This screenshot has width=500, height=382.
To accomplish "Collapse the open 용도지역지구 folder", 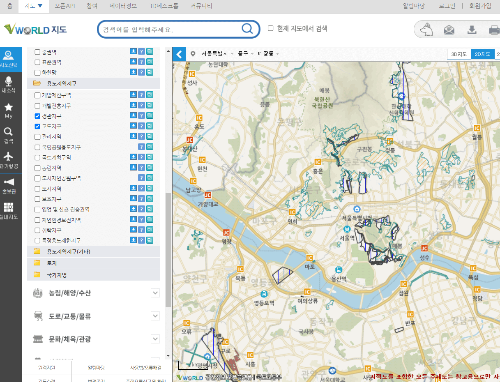I will pos(93,83).
